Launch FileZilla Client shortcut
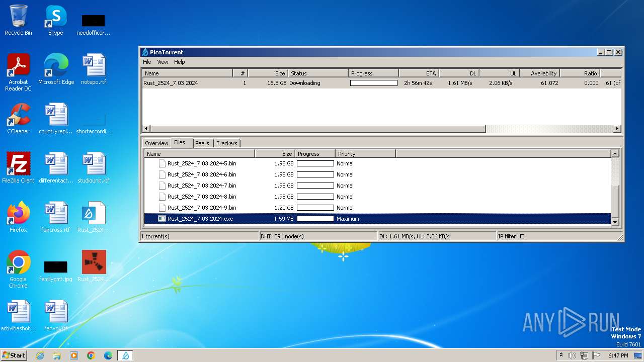Screen dimensions: 644x362 pyautogui.click(x=18, y=168)
